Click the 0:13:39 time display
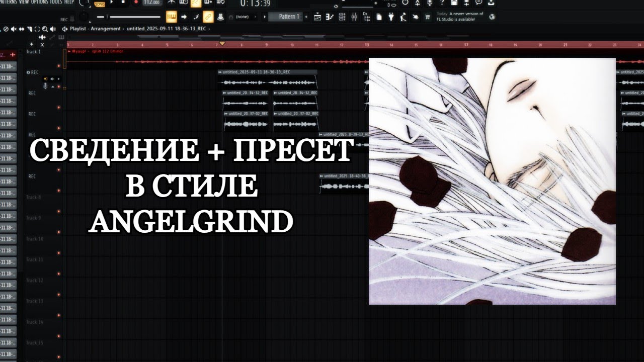Image resolution: width=644 pixels, height=362 pixels. click(x=255, y=3)
